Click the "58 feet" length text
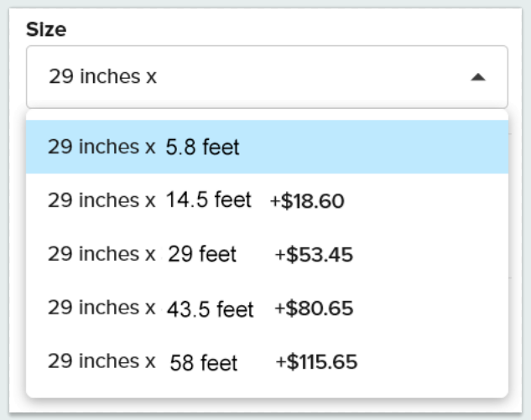531x420 pixels. [x=204, y=363]
